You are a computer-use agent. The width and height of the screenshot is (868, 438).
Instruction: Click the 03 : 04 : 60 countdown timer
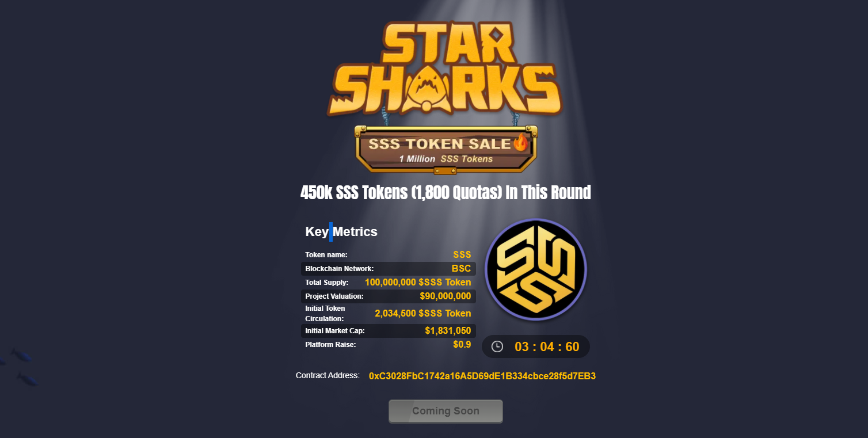(547, 346)
